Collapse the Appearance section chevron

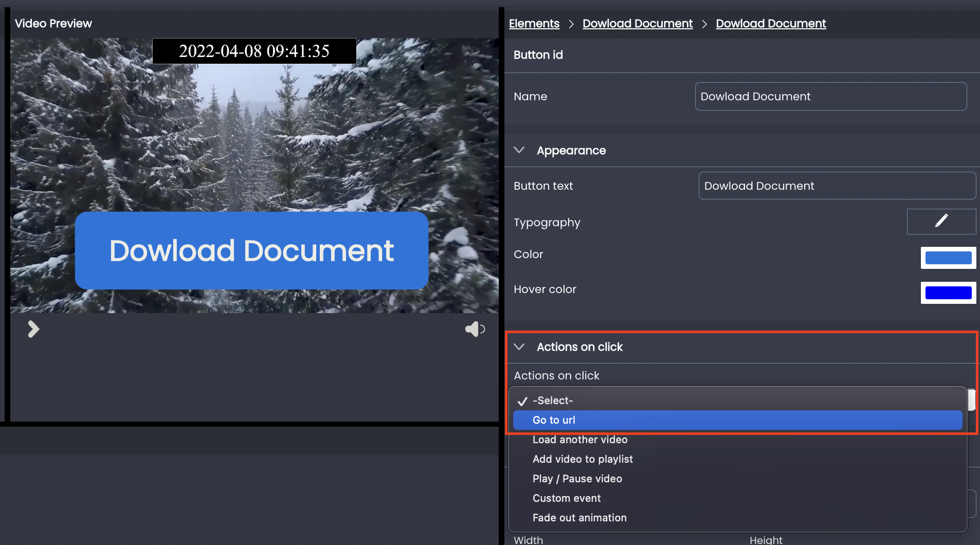click(519, 150)
